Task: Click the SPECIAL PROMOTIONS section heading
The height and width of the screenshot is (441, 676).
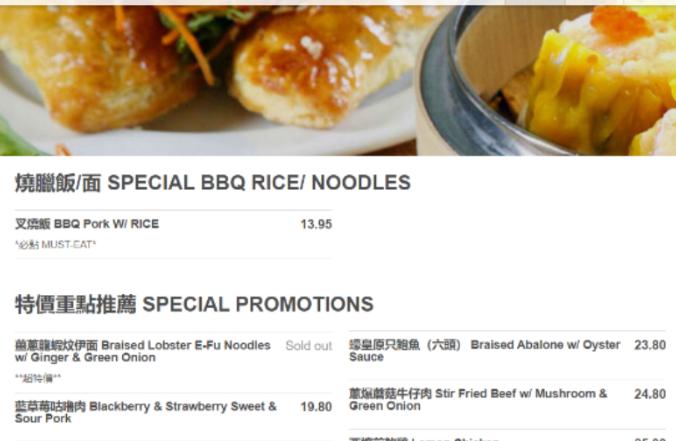Action: pos(194,304)
